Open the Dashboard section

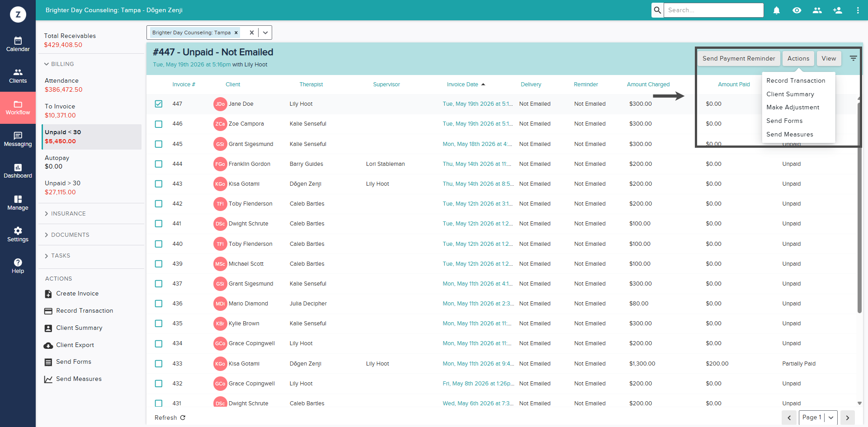(18, 171)
